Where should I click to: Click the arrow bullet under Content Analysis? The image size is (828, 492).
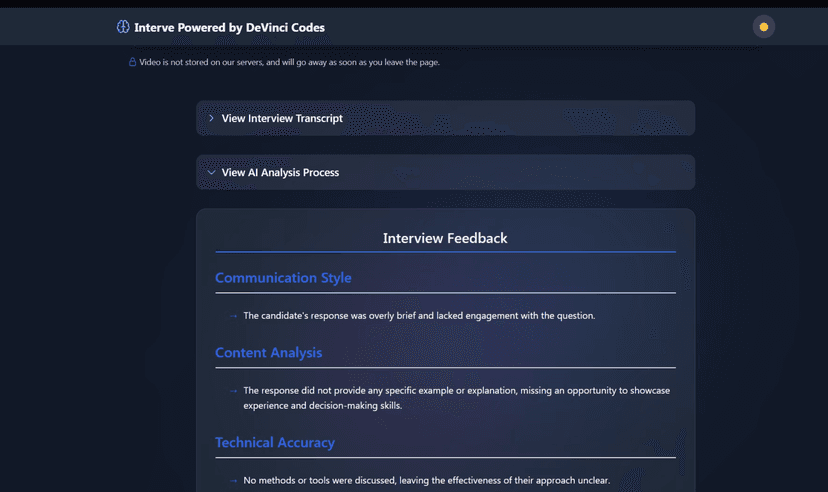tap(233, 391)
